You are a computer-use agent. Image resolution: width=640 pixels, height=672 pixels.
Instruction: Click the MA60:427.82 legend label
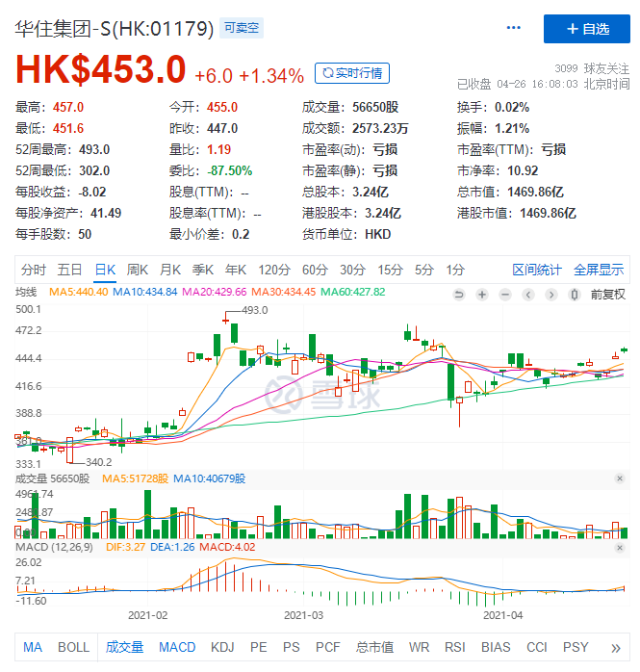[353, 292]
